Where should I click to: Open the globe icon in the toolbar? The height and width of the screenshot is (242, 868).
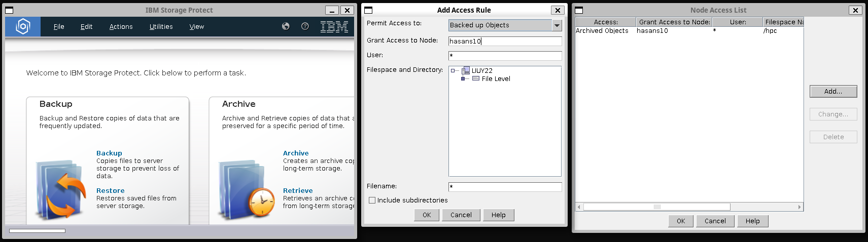pos(286,26)
